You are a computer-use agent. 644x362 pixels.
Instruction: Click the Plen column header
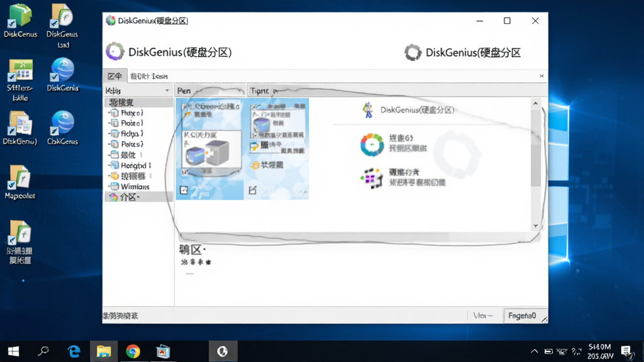210,90
